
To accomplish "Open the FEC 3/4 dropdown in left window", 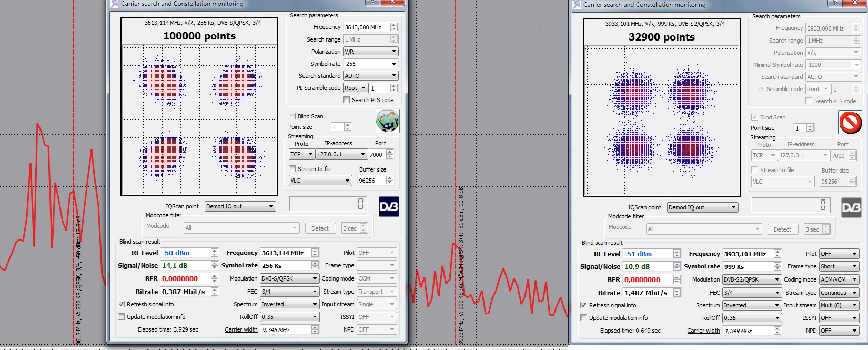I will pyautogui.click(x=290, y=292).
